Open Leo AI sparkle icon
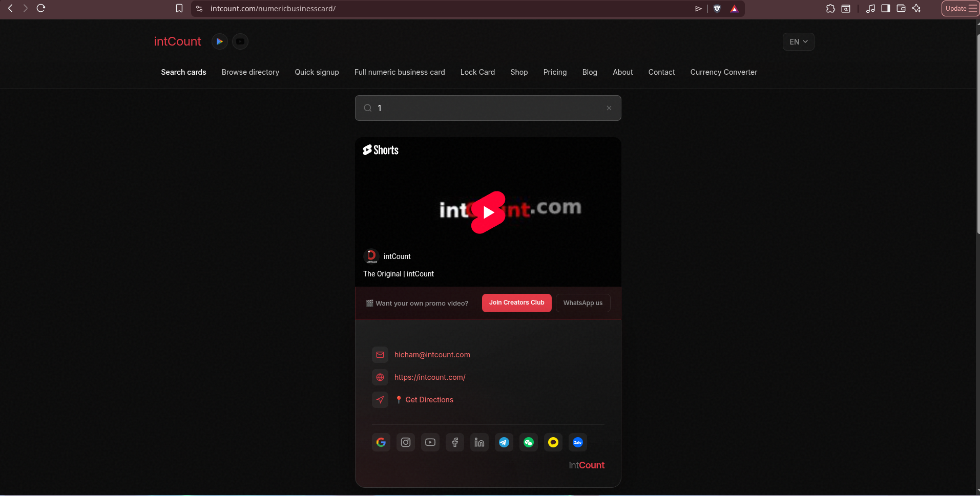This screenshot has width=980, height=496. [x=916, y=9]
